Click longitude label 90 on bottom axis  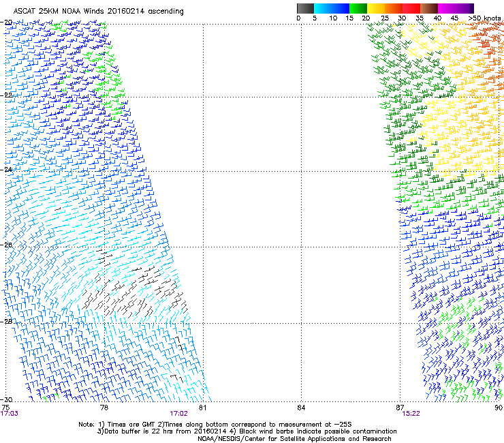click(499, 408)
